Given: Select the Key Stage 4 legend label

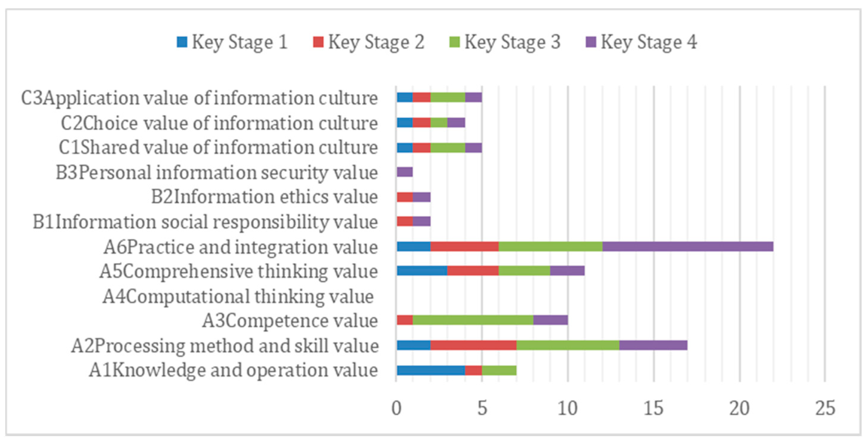Looking at the screenshot, I should tap(649, 42).
